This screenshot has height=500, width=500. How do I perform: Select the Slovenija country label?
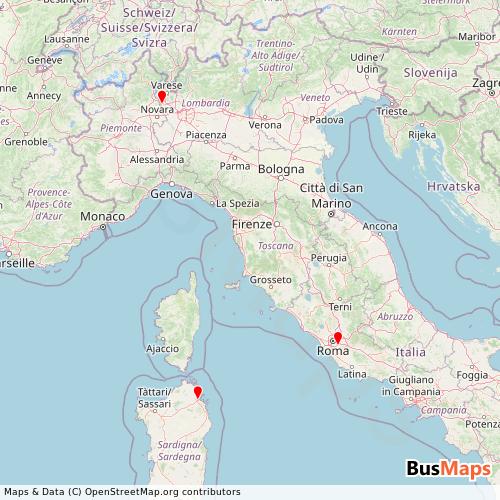tap(430, 73)
